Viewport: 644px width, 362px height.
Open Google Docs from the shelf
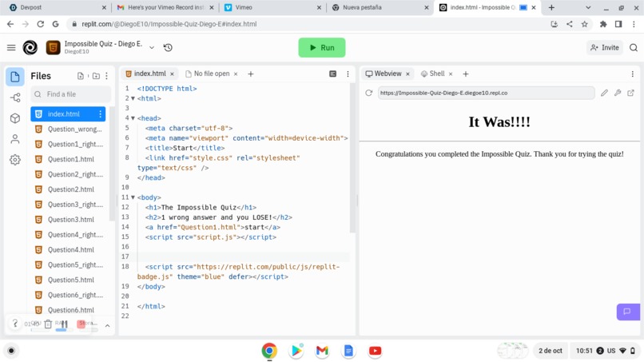[x=348, y=351]
